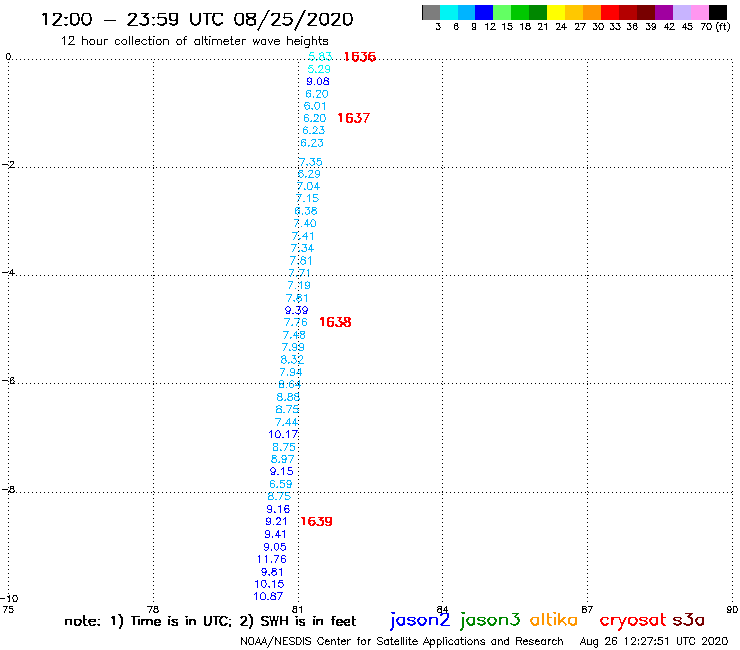This screenshot has width=740, height=650.
Task: Click the wave height value 9.05
Action: pyautogui.click(x=275, y=547)
